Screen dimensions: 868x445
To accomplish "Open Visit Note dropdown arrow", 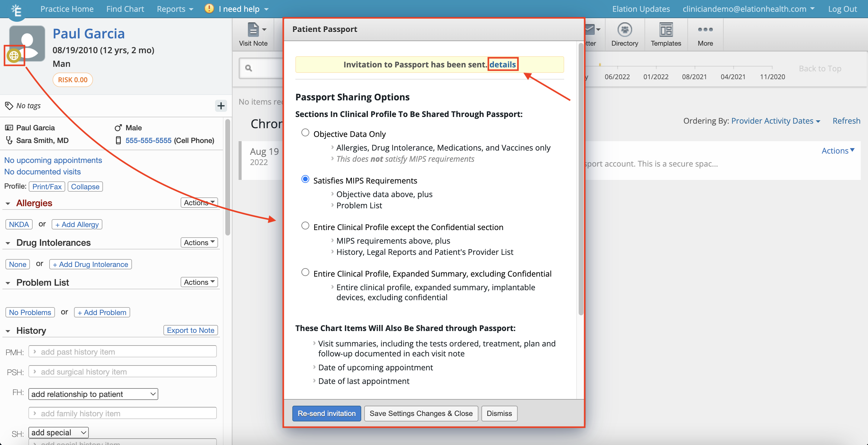I will coord(264,30).
